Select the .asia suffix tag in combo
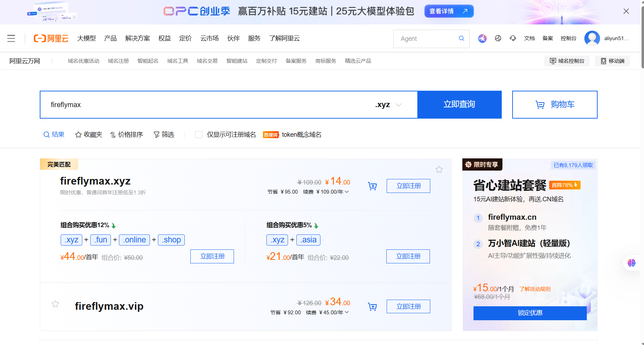 click(x=308, y=240)
